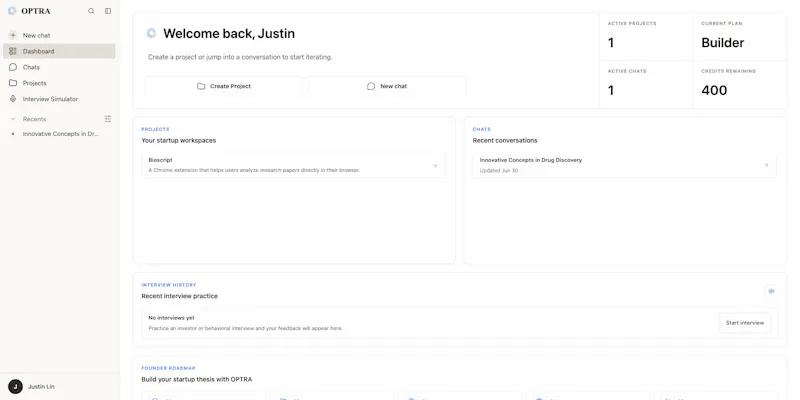Collapse the sidebar using the panel icon
Viewport: 800px width, 400px height.
[x=108, y=11]
